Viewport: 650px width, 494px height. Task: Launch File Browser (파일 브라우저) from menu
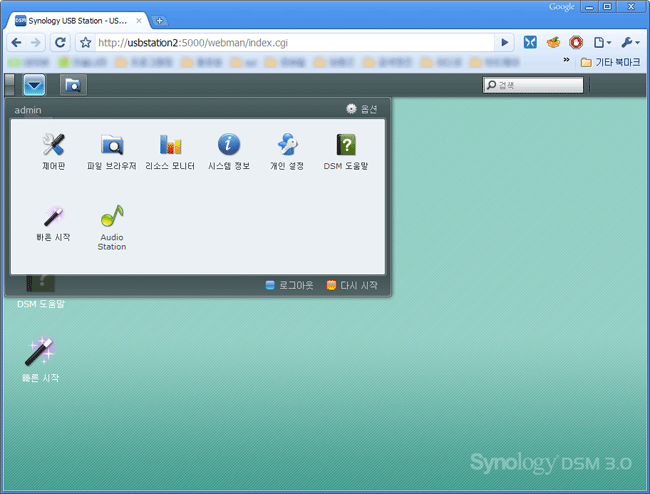(112, 151)
